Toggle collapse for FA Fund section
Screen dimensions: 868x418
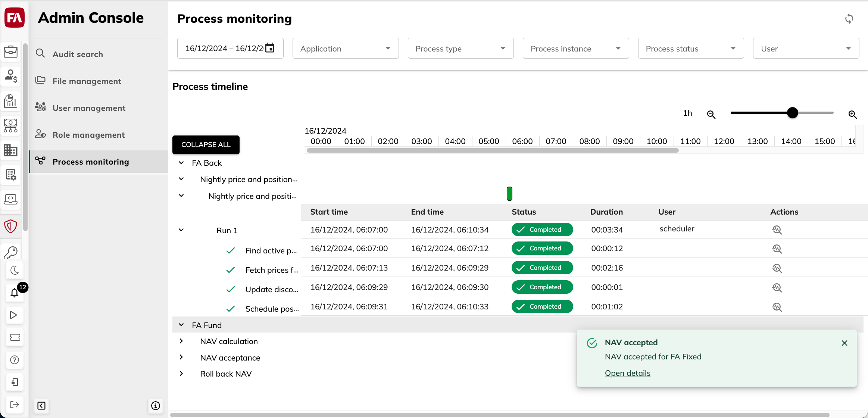pyautogui.click(x=181, y=324)
